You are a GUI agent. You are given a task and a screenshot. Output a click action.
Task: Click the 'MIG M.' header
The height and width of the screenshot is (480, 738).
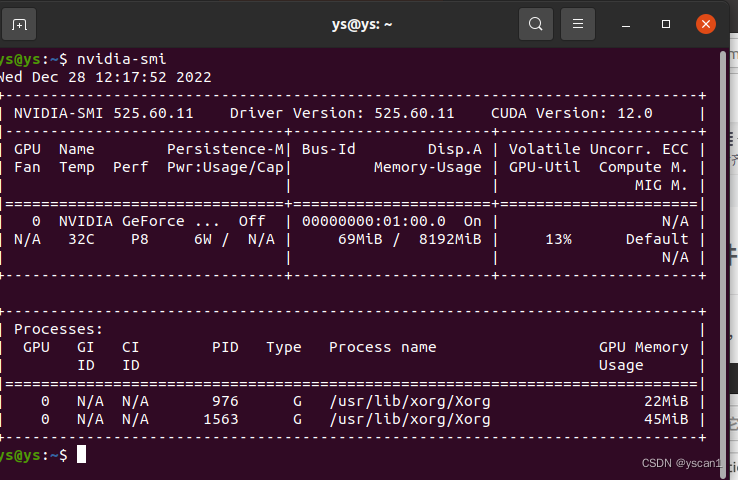pyautogui.click(x=662, y=185)
